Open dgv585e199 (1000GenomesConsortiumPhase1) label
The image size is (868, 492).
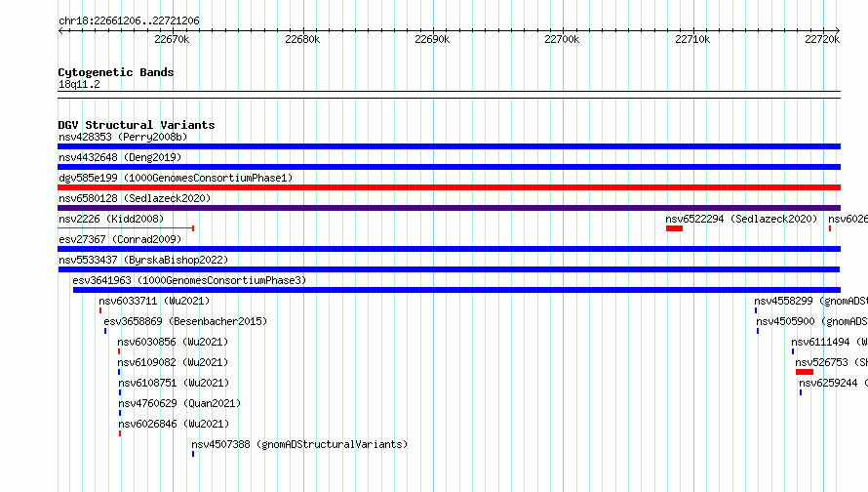coord(176,178)
